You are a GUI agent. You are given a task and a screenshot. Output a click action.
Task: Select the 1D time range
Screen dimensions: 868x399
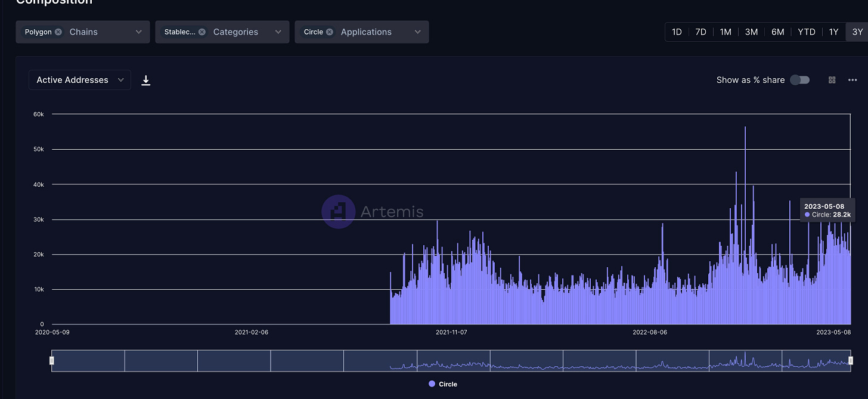tap(677, 32)
